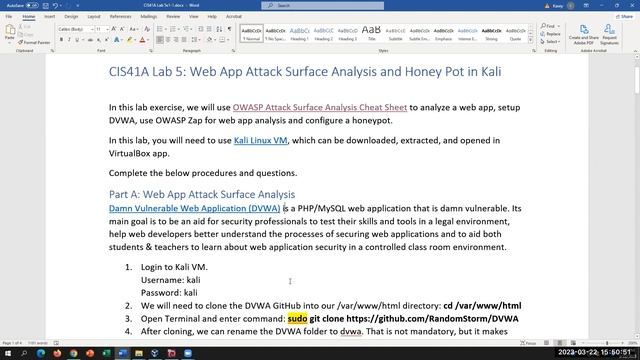Image resolution: width=640 pixels, height=360 pixels.
Task: Switch to the View tab
Action: coord(193,17)
